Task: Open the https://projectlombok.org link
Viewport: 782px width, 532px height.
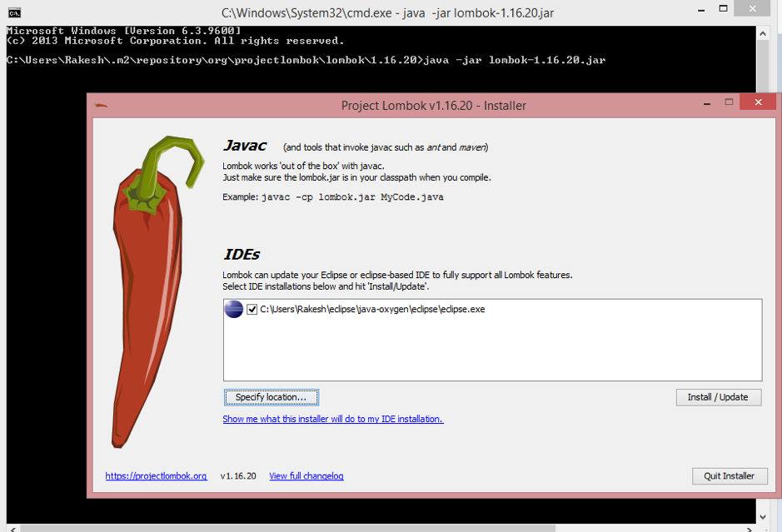Action: [x=156, y=475]
